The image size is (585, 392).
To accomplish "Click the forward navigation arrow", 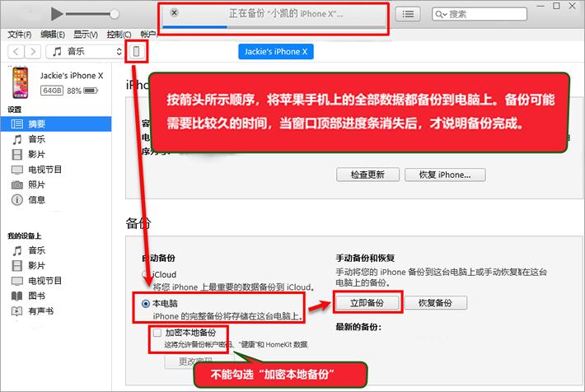I will point(33,52).
